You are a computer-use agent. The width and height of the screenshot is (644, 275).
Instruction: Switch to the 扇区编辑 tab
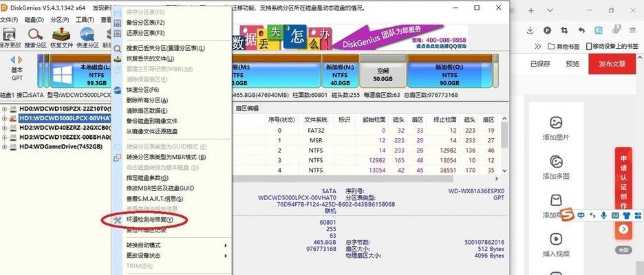247,109
